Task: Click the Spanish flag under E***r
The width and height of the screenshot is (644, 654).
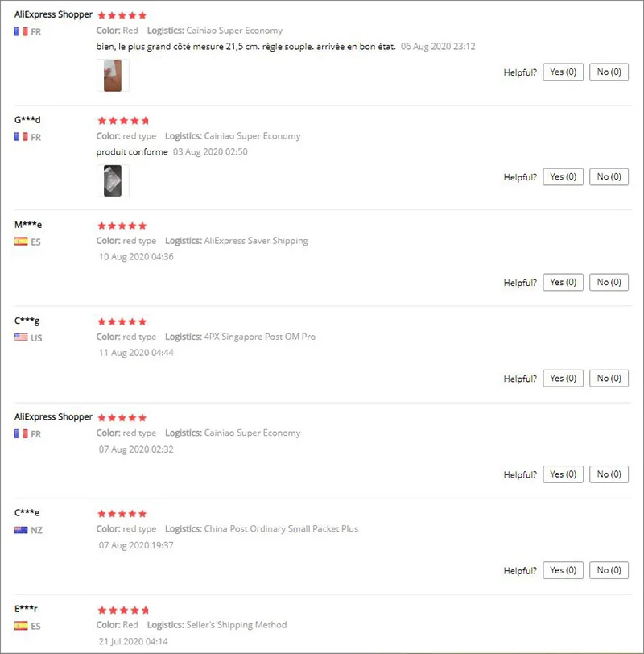Action: pos(21,626)
